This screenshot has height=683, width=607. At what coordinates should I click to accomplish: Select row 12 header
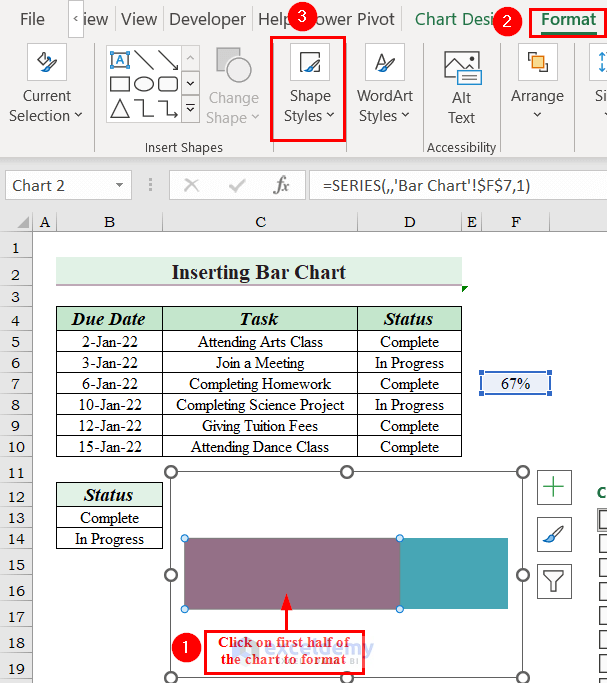pyautogui.click(x=16, y=496)
